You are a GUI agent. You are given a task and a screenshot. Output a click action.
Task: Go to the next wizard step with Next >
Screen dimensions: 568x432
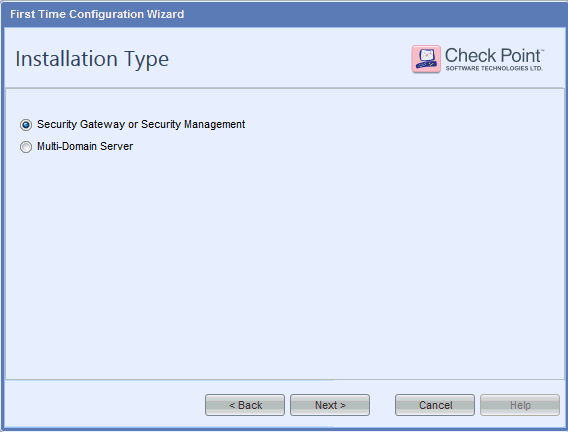click(x=330, y=405)
